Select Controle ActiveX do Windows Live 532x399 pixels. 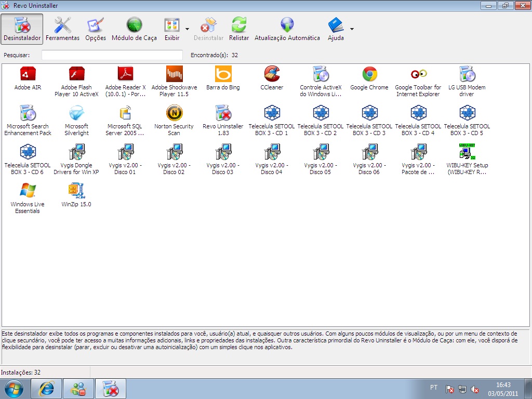[321, 82]
